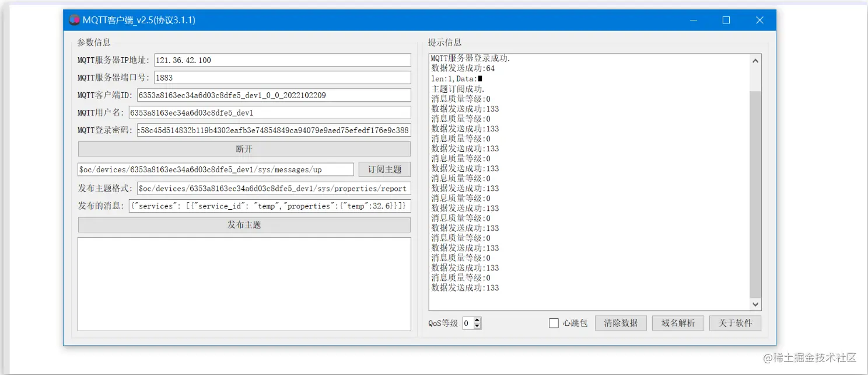Click the 断开 disconnect button
868x375 pixels.
[x=244, y=149]
